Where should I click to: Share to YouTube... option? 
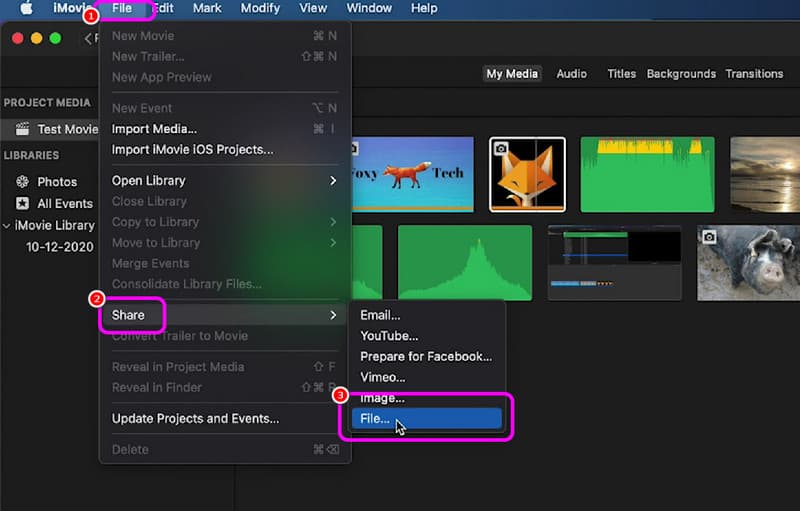tap(427, 336)
